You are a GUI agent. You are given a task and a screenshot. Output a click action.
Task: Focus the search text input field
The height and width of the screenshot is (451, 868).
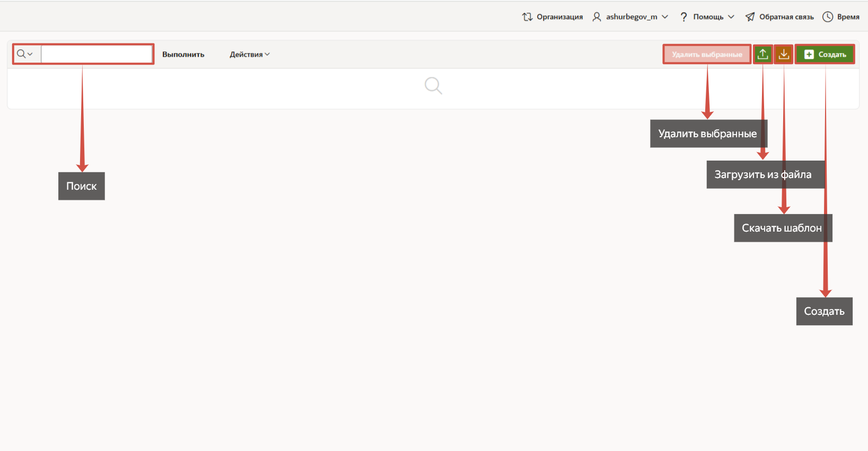(x=97, y=54)
